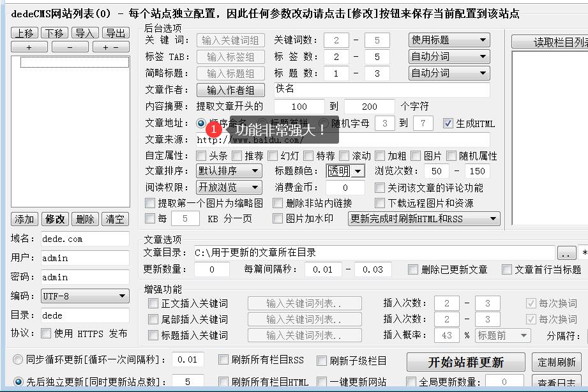Click the 文章目录 path input field

pos(374,252)
